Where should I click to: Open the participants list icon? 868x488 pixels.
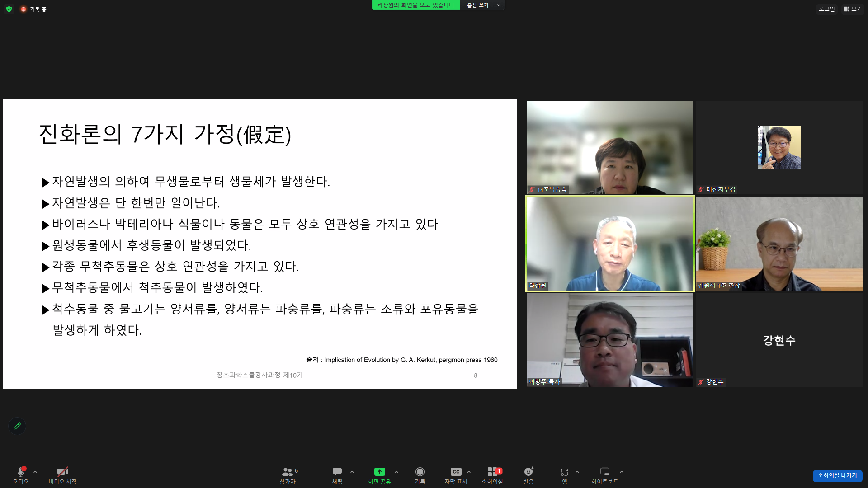coord(287,472)
